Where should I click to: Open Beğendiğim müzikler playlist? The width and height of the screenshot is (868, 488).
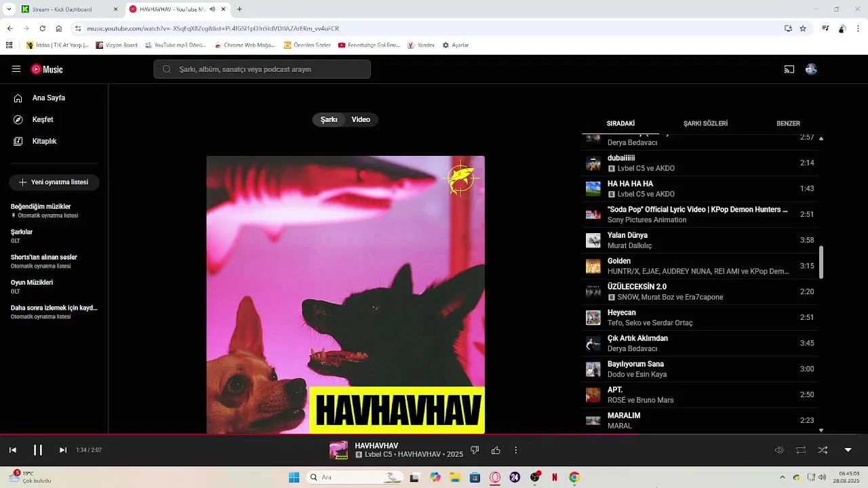click(x=54, y=211)
